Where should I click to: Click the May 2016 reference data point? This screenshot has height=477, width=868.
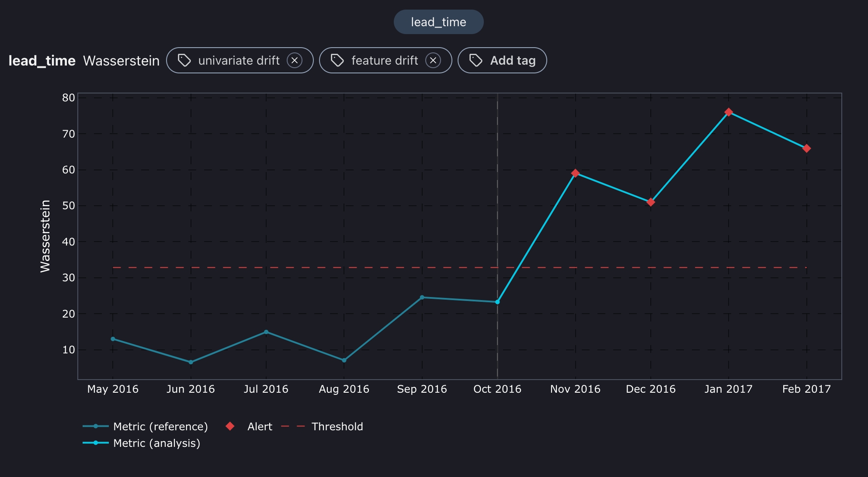tap(113, 339)
